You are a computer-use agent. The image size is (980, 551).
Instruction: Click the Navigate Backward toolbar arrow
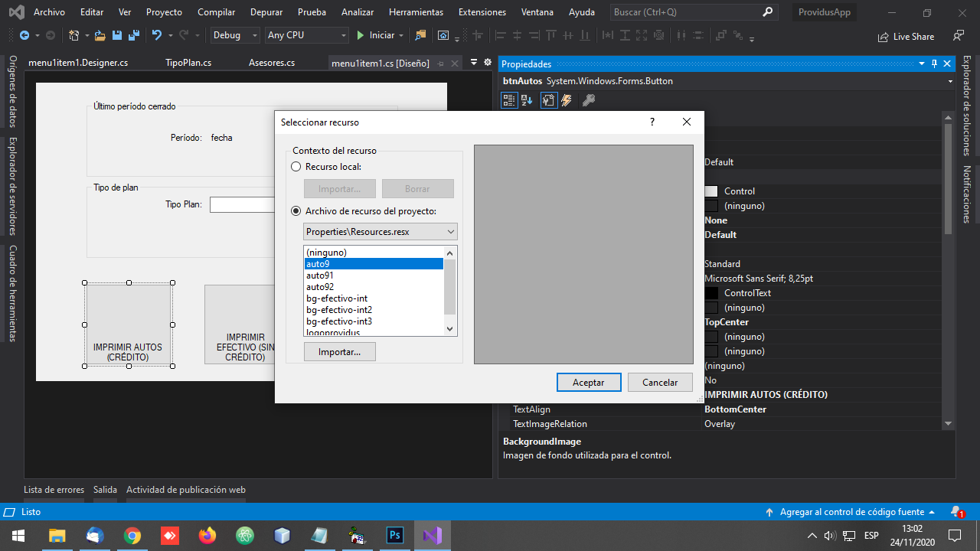click(x=24, y=35)
